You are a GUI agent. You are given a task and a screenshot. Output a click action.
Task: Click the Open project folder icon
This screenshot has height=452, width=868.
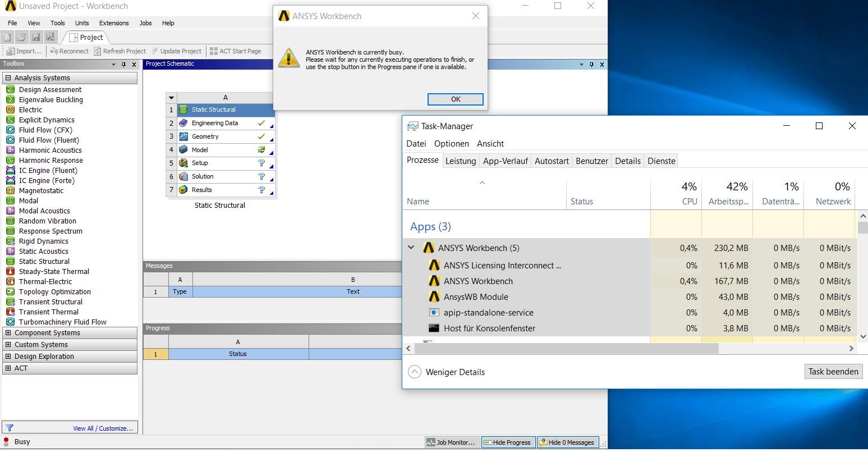tap(21, 37)
